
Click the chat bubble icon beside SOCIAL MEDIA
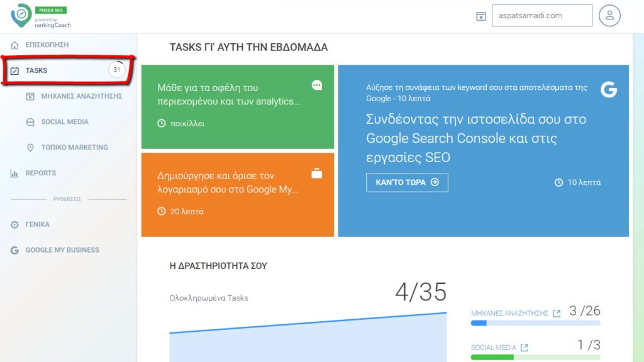pos(30,122)
